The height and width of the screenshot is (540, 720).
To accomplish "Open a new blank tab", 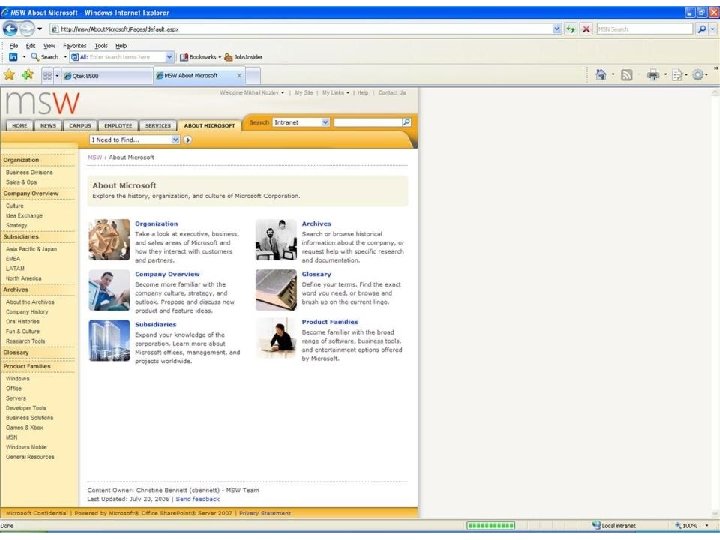I will point(253,76).
